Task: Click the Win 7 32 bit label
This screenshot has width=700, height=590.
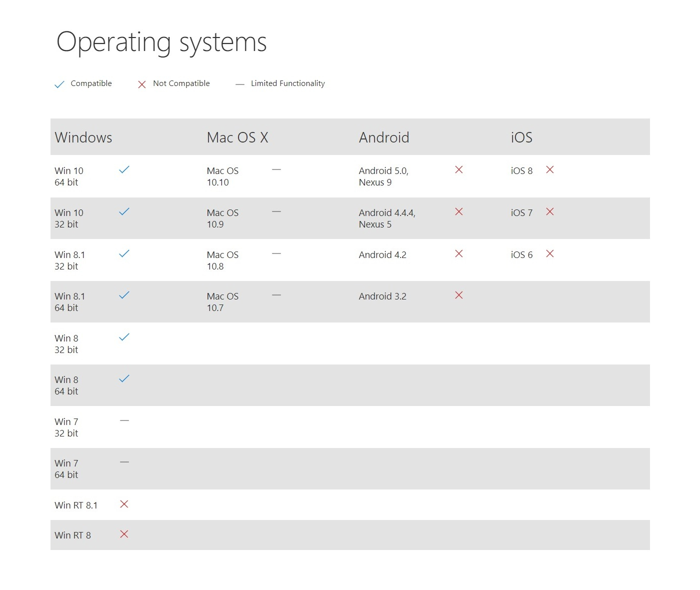Action: tap(66, 427)
